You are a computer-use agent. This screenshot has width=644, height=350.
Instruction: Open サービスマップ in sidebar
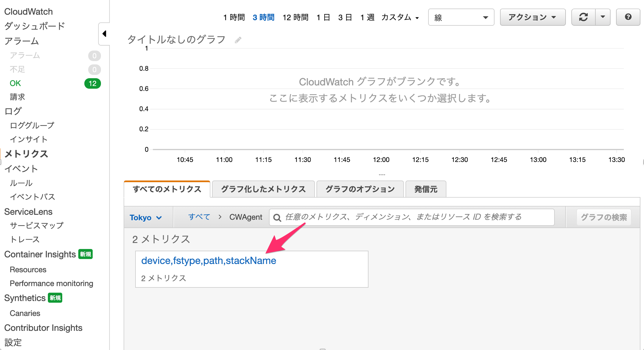point(36,226)
